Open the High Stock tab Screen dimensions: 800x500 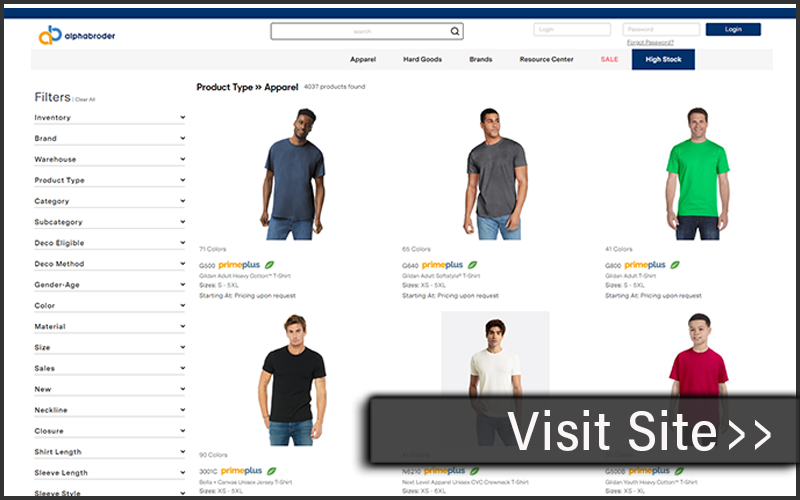(663, 60)
